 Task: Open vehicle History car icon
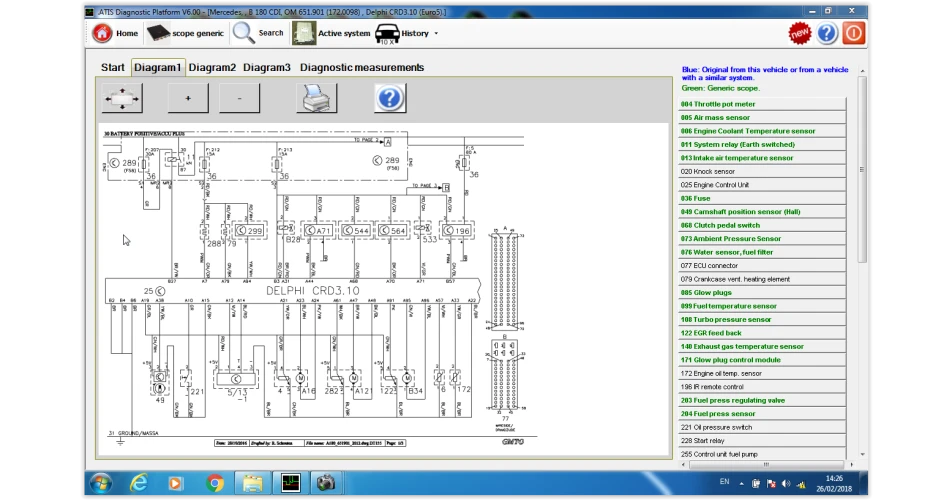(x=387, y=34)
